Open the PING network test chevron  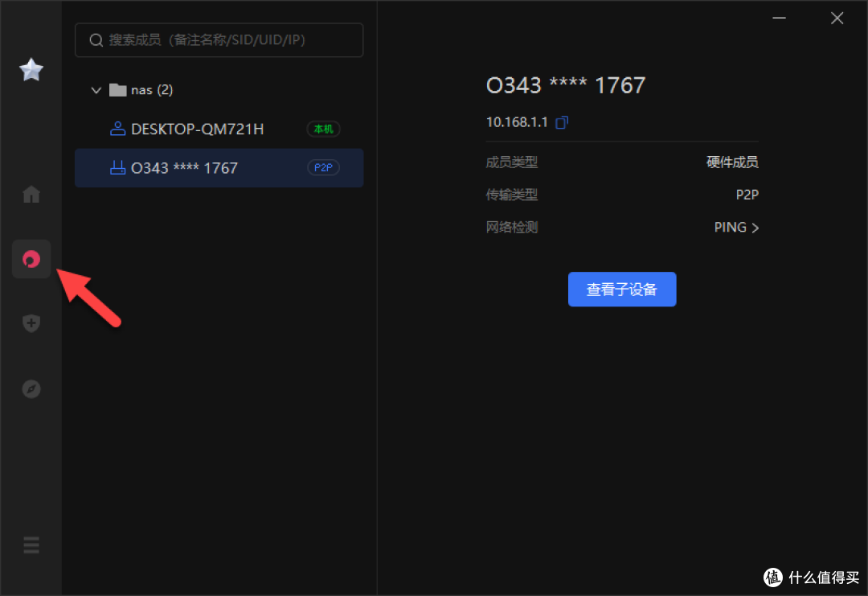point(755,228)
